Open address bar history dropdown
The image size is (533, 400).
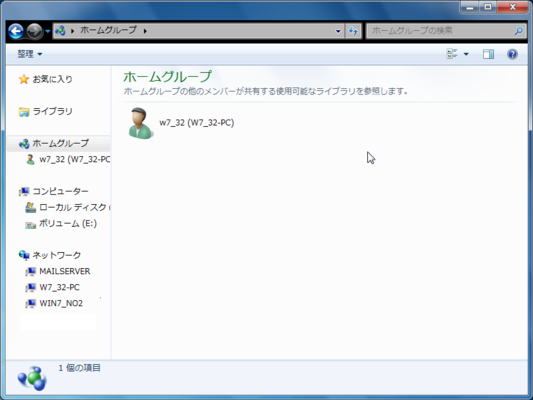click(338, 31)
